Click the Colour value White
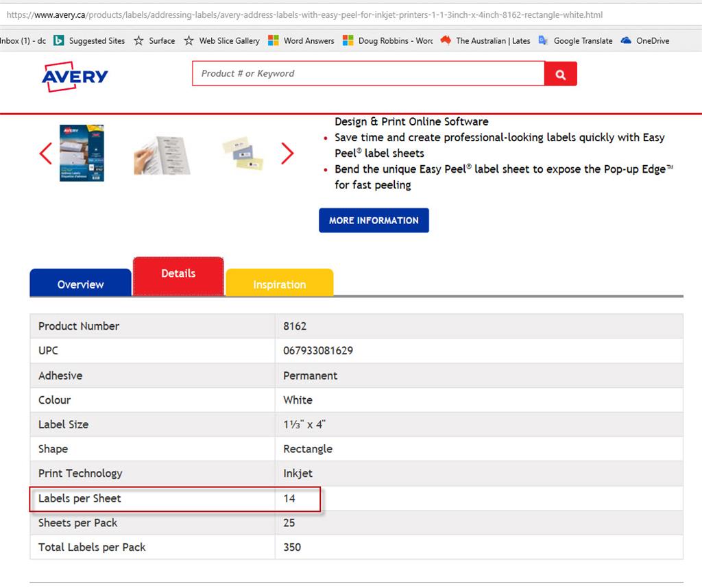This screenshot has height=588, width=702. coord(298,400)
